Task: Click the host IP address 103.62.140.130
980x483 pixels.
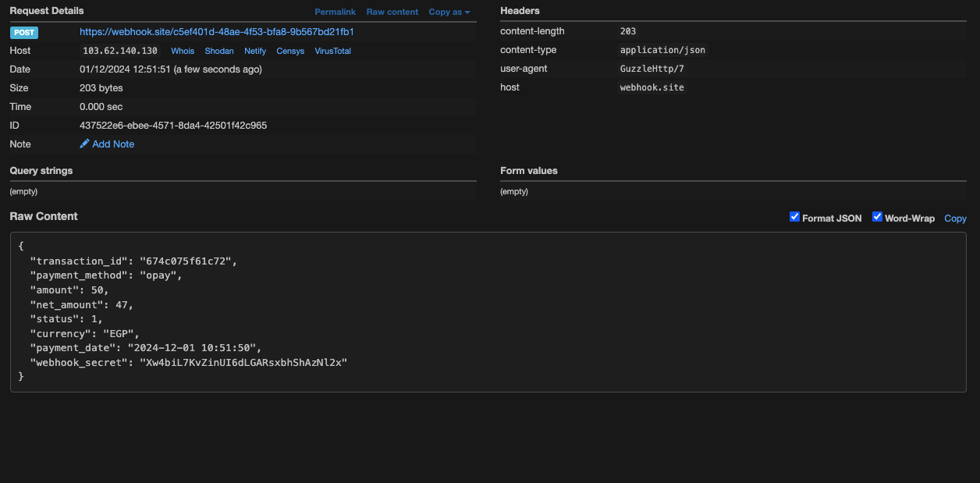Action: [x=120, y=51]
